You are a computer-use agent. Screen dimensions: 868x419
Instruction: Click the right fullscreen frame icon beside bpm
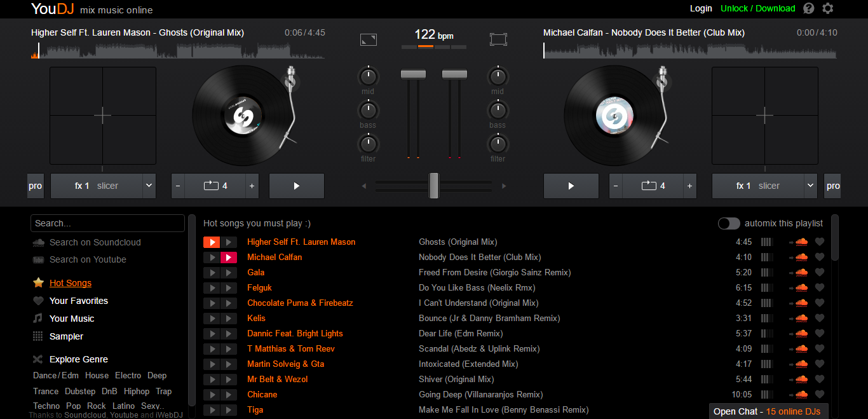[498, 39]
